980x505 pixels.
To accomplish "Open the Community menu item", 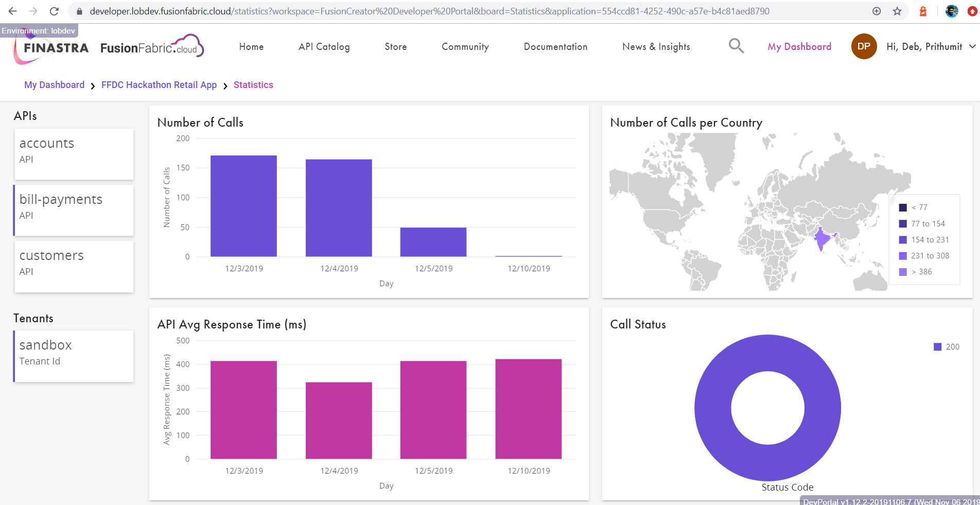I will (465, 47).
